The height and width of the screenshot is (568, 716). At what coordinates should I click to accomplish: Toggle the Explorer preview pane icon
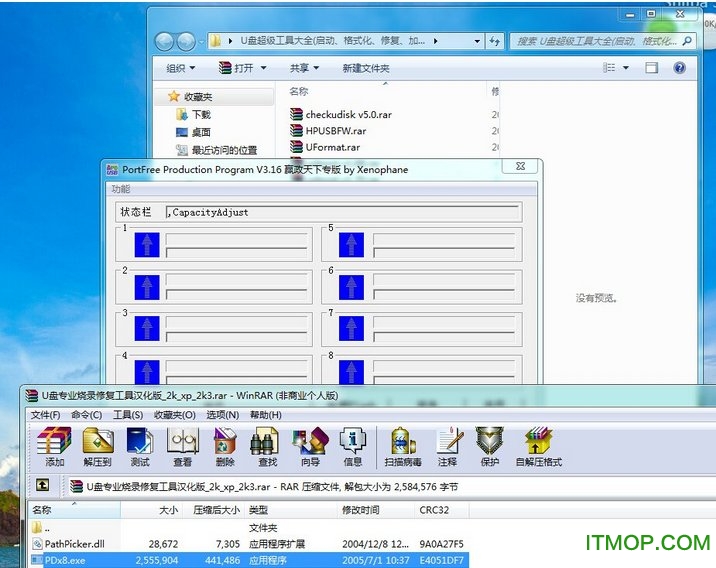click(652, 68)
